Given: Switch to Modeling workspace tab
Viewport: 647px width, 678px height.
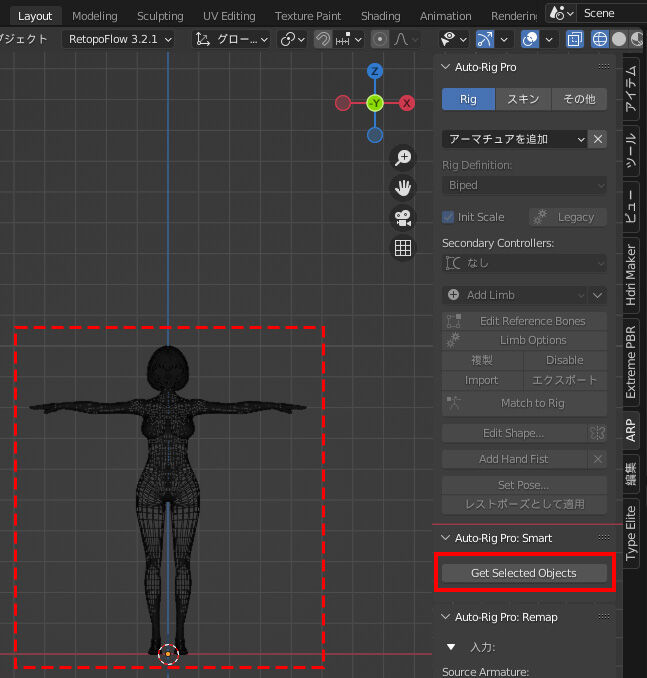Looking at the screenshot, I should coord(95,16).
